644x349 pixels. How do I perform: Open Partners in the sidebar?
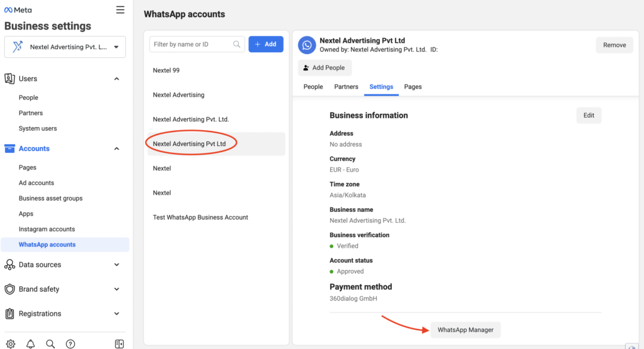point(31,113)
